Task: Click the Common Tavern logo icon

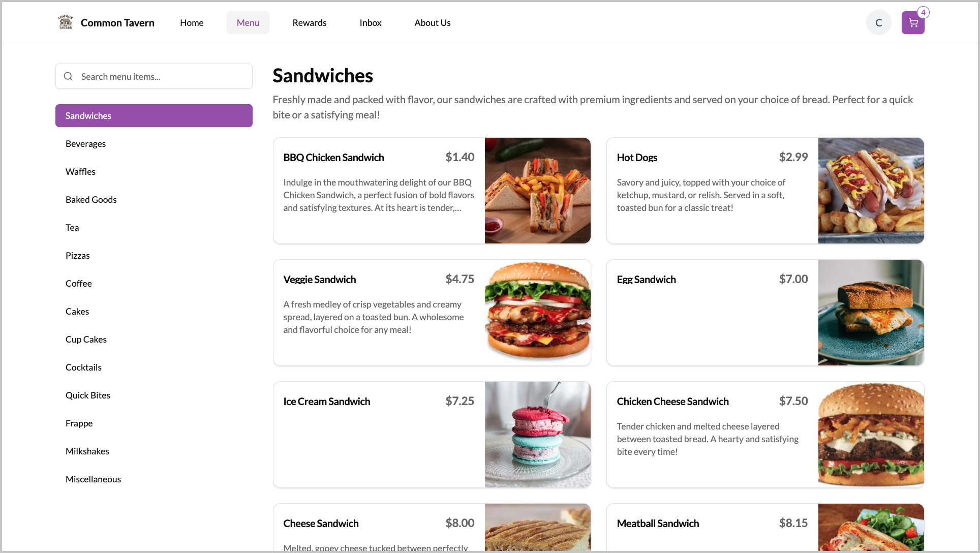Action: click(x=66, y=22)
